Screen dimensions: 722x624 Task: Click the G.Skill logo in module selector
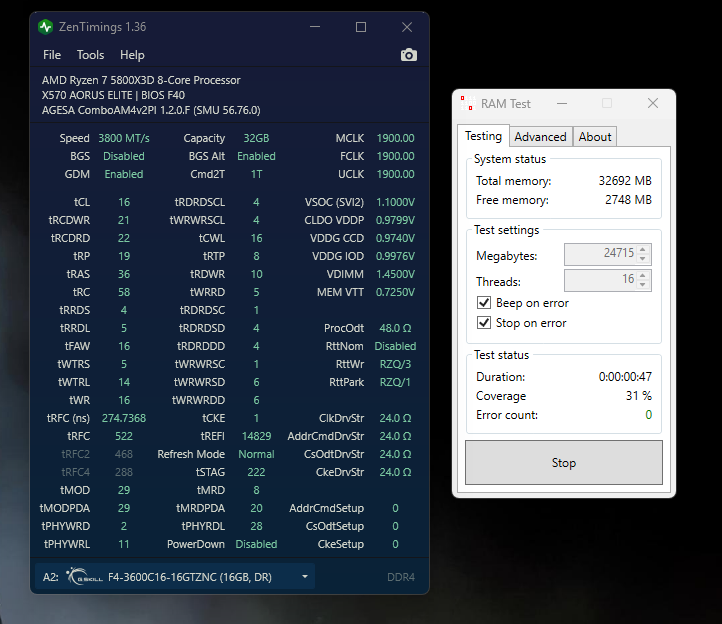[x=84, y=577]
